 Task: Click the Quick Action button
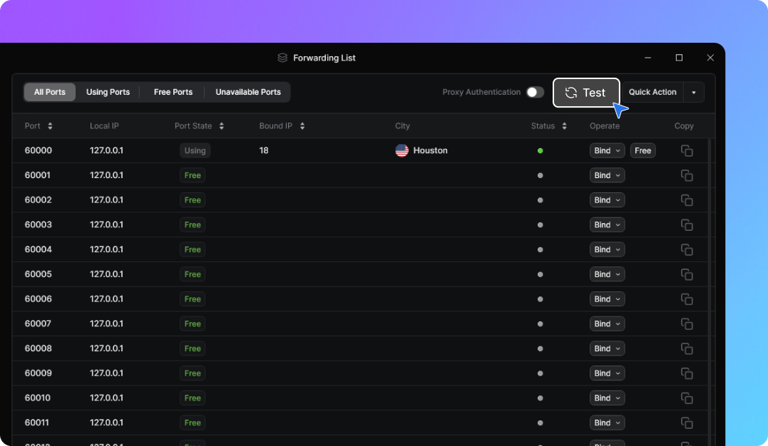[652, 92]
